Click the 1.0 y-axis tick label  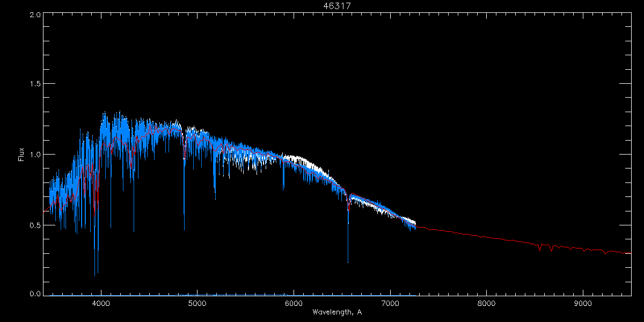(35, 155)
